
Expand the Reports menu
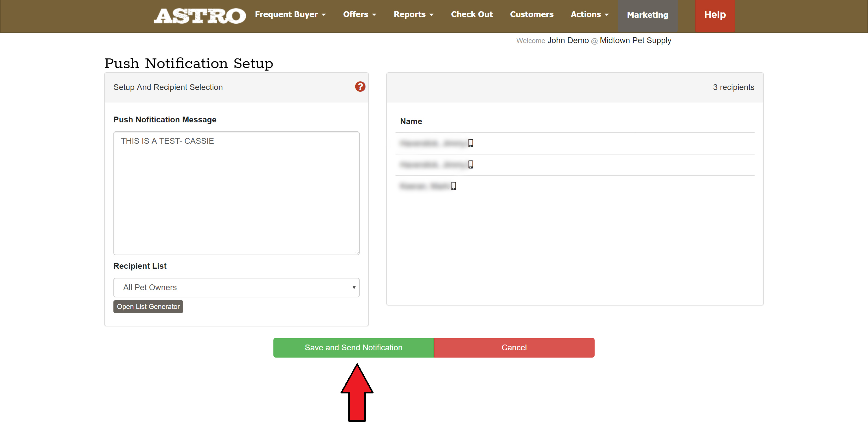tap(413, 14)
